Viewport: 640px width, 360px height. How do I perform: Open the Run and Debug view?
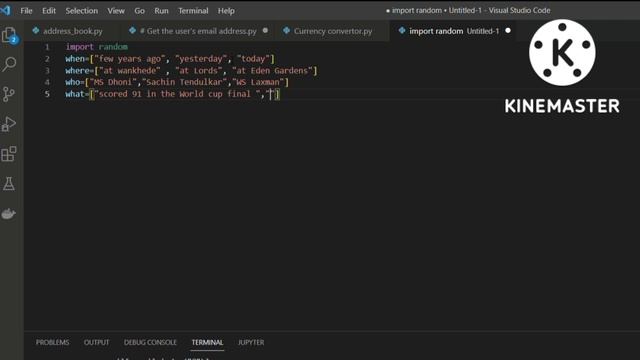(x=9, y=124)
